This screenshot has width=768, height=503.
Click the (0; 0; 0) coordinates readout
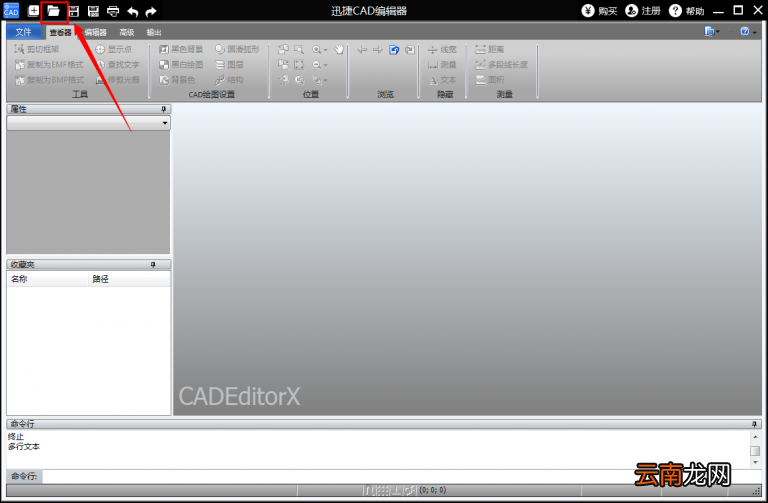pyautogui.click(x=432, y=490)
